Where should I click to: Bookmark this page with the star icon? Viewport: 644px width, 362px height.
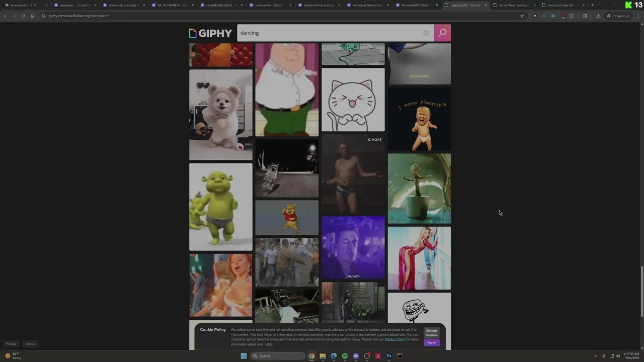522,16
